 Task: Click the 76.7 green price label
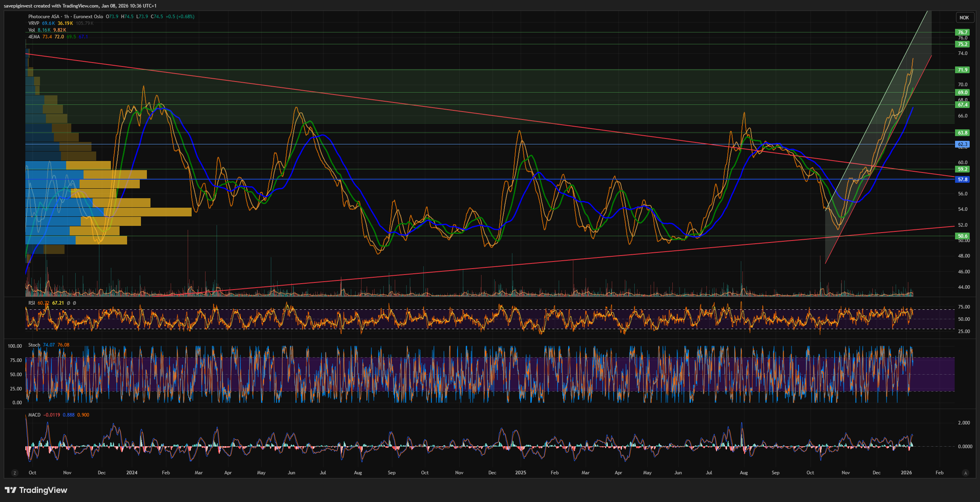963,32
